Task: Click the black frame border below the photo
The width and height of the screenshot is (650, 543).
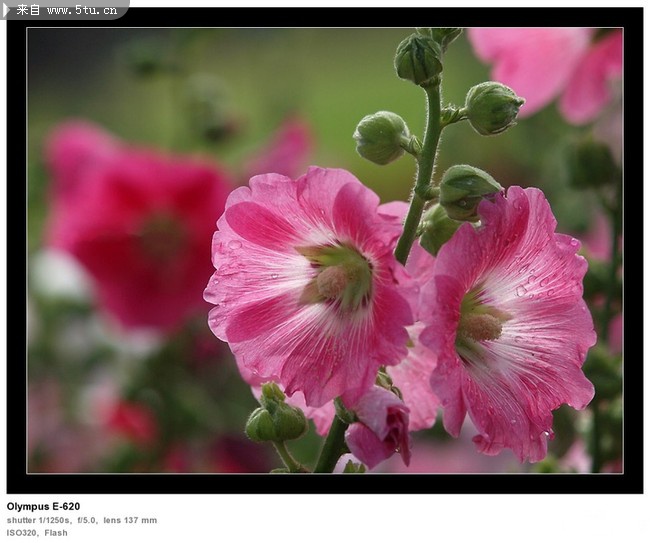Action: [x=325, y=483]
